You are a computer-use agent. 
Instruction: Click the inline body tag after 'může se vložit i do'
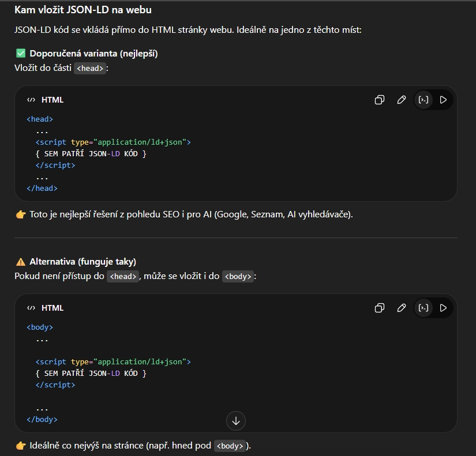[238, 276]
